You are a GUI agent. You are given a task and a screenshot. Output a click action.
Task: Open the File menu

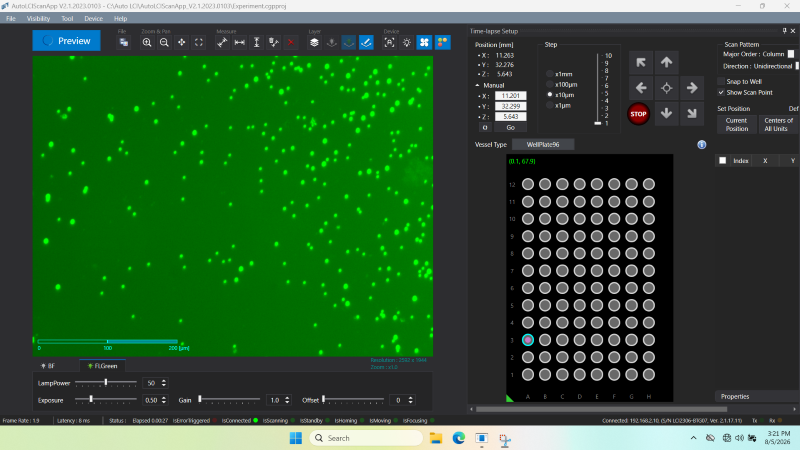tap(11, 18)
